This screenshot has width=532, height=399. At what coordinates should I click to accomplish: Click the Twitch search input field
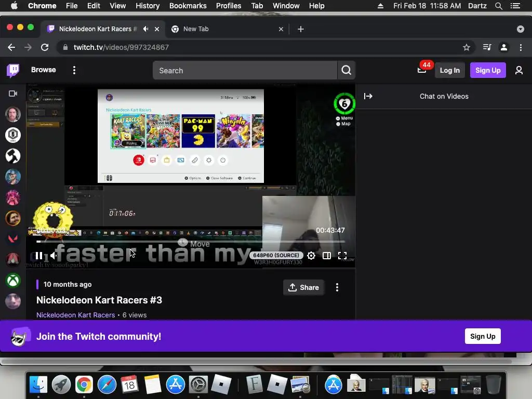[245, 70]
